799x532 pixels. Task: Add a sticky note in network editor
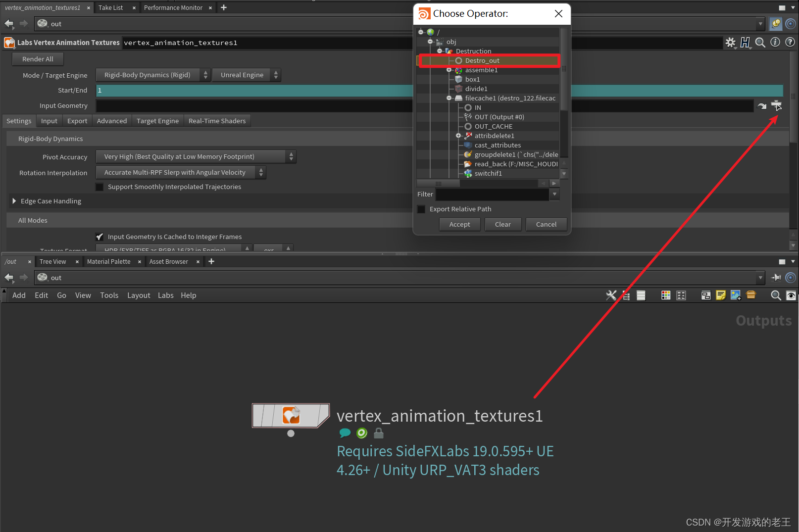(x=721, y=295)
